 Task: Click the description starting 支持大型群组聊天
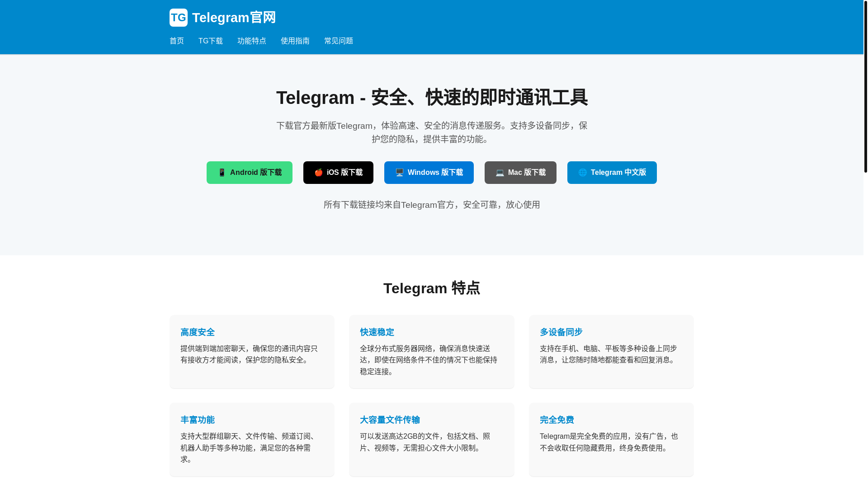pyautogui.click(x=249, y=448)
